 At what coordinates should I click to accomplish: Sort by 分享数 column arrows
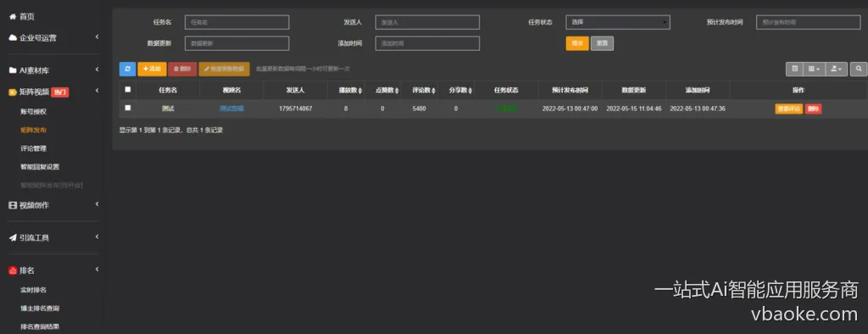(470, 91)
